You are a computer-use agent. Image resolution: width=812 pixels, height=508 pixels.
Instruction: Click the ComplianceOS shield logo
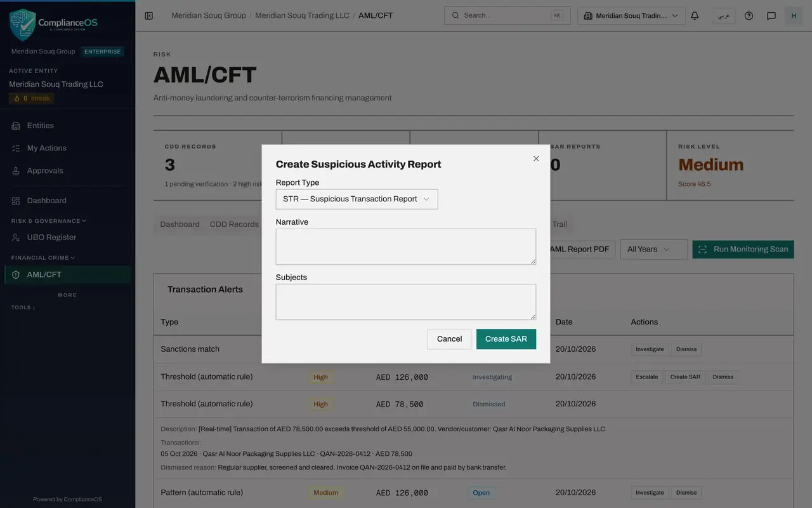coord(23,25)
